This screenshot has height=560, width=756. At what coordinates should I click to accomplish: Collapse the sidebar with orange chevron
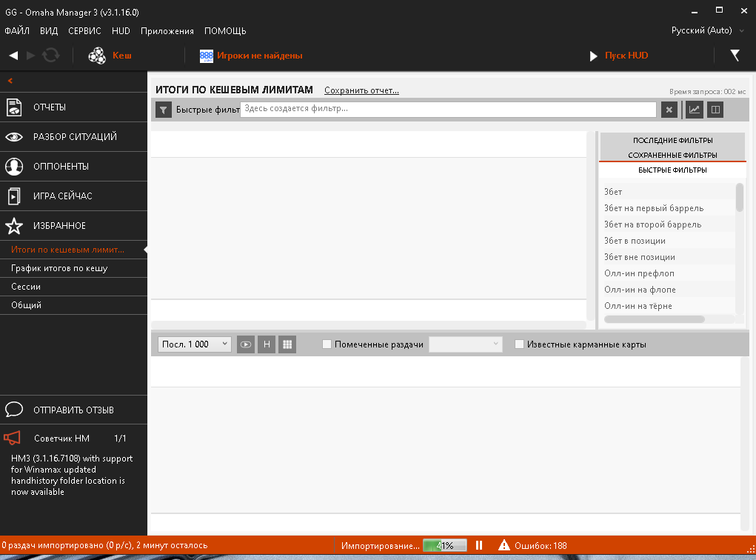pos(10,81)
